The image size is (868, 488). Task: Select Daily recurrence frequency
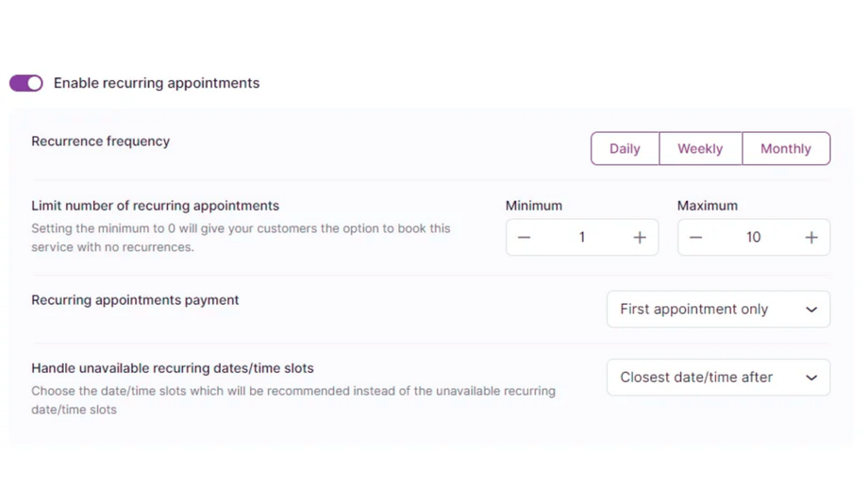(625, 149)
